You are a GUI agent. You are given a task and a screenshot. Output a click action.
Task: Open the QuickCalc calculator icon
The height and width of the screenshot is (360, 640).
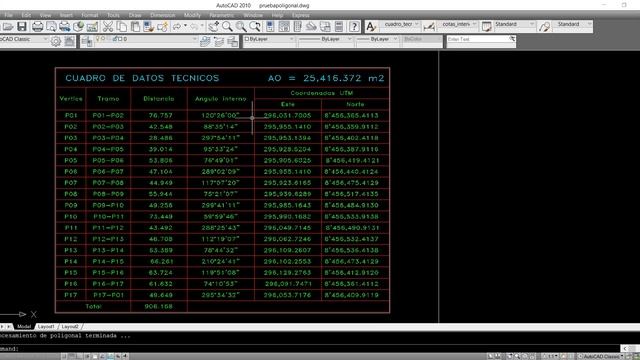pos(339,27)
